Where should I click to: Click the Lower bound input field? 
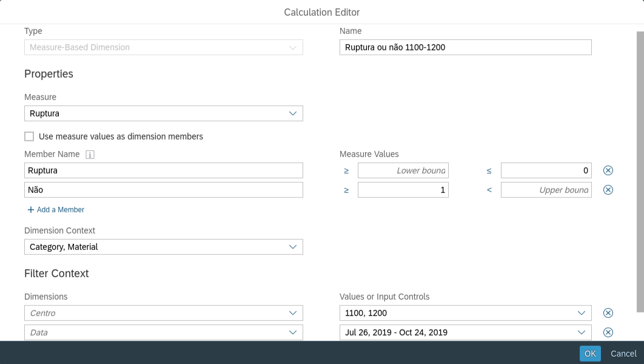click(403, 170)
